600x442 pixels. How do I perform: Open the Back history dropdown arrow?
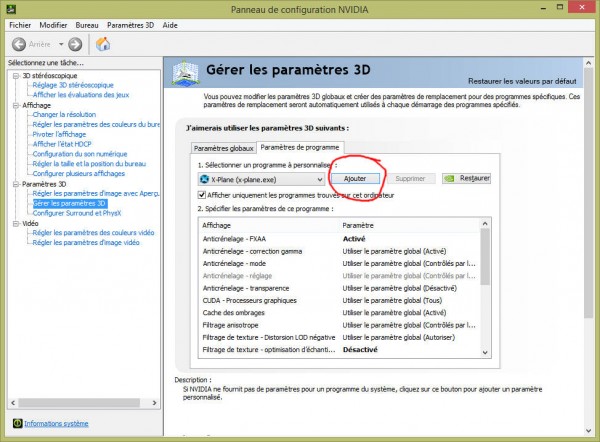click(x=61, y=44)
